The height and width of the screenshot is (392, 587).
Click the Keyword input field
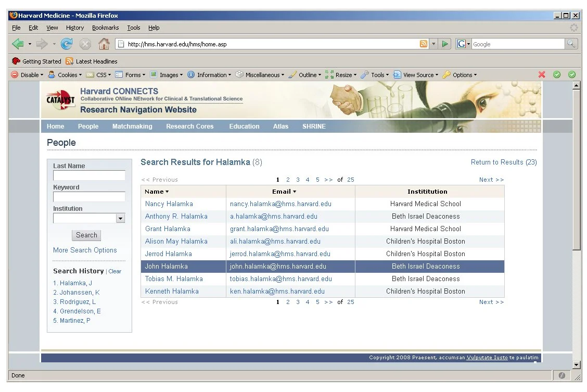click(x=89, y=197)
